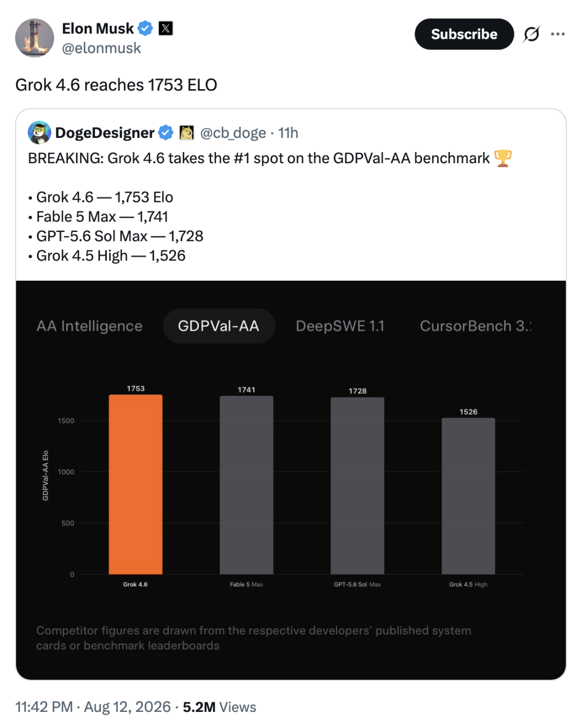
Task: Switch to the AA Intelligence tab
Action: tap(90, 326)
